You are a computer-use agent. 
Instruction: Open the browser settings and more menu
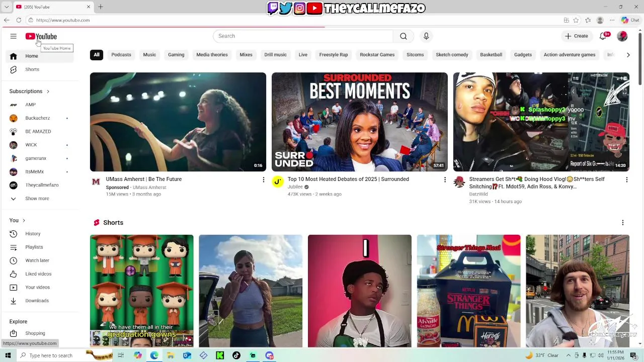(x=612, y=20)
